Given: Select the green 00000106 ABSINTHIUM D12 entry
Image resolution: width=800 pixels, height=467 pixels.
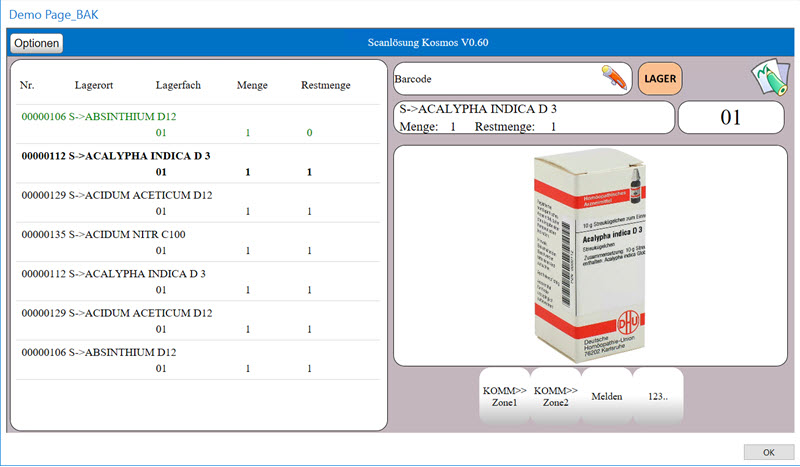Looking at the screenshot, I should pyautogui.click(x=98, y=117).
